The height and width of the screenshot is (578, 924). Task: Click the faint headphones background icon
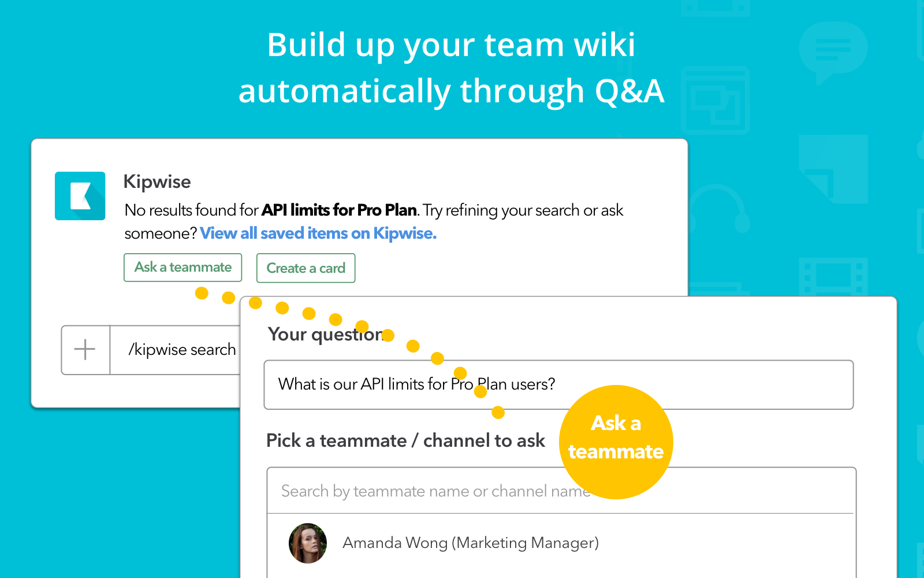click(x=717, y=209)
